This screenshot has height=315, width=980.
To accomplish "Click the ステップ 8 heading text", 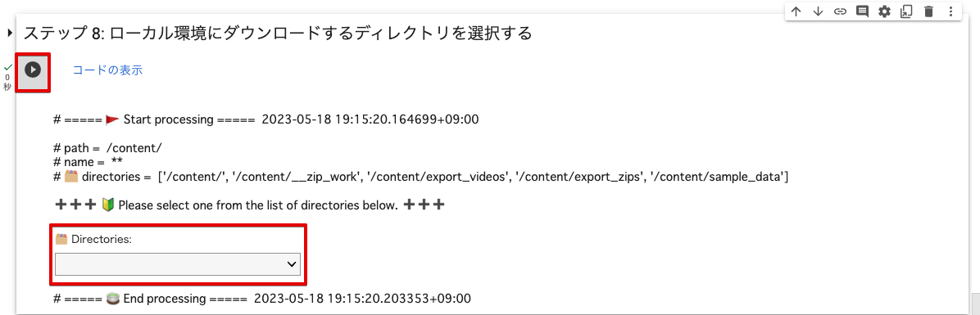I will tap(278, 33).
